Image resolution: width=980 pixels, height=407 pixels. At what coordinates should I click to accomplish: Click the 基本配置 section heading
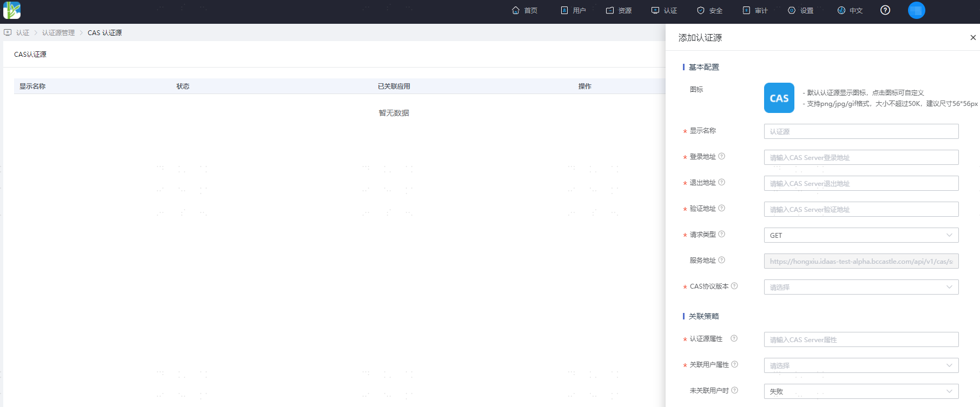click(704, 67)
